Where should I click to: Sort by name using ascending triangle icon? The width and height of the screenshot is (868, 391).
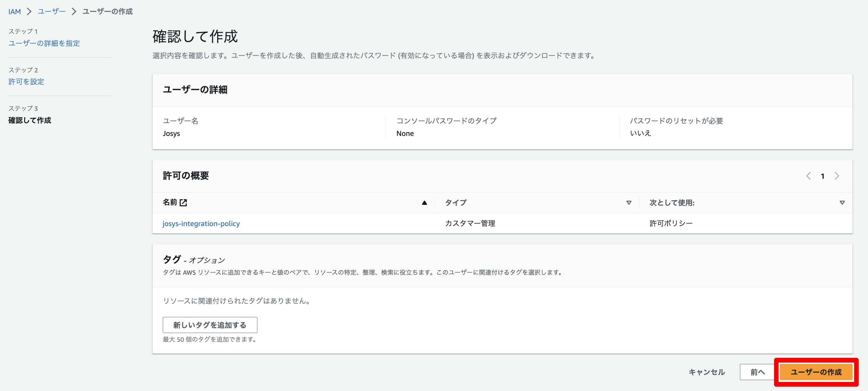tap(424, 203)
